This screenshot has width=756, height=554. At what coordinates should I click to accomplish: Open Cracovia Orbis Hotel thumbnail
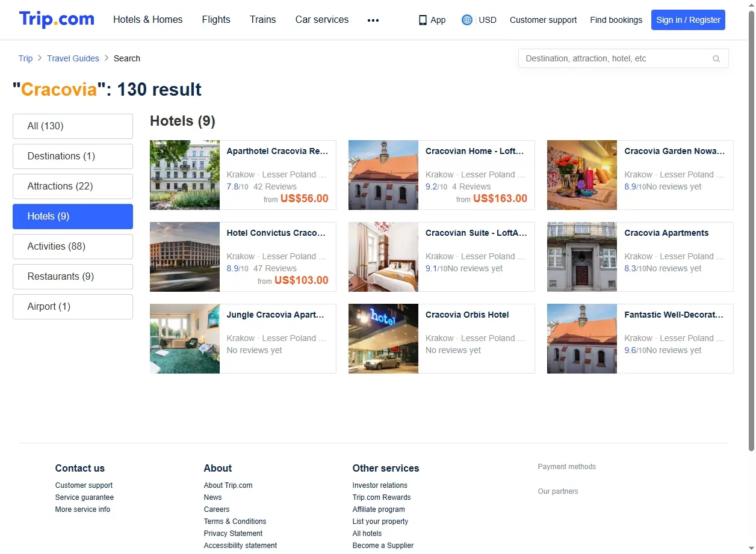point(383,339)
